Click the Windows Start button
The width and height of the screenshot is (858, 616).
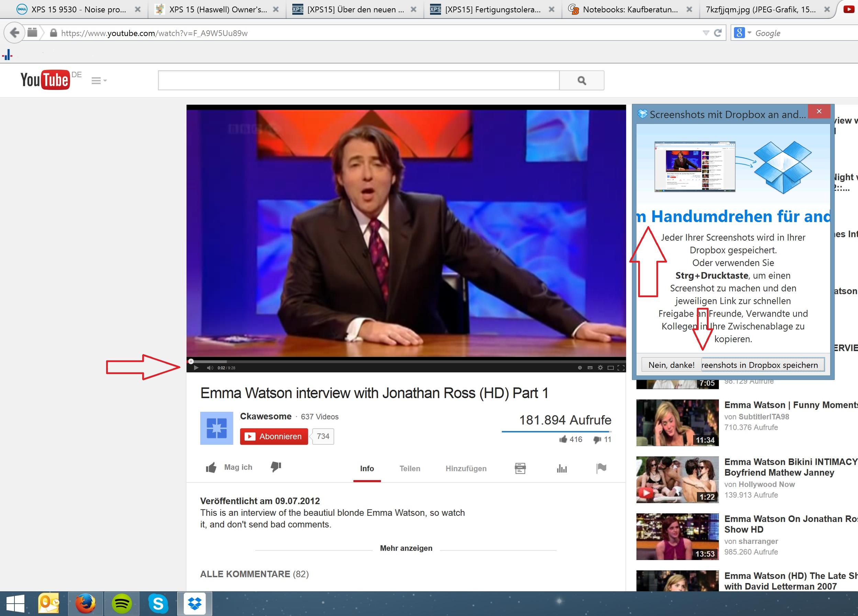click(15, 603)
